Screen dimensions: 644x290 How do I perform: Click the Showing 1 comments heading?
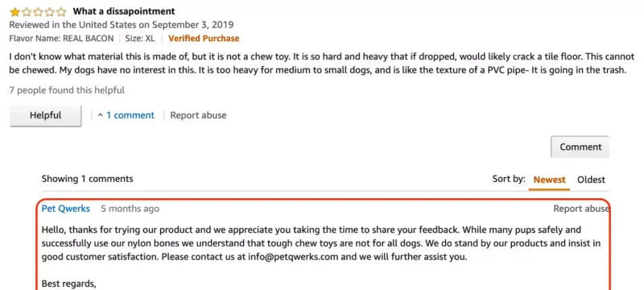pyautogui.click(x=87, y=179)
